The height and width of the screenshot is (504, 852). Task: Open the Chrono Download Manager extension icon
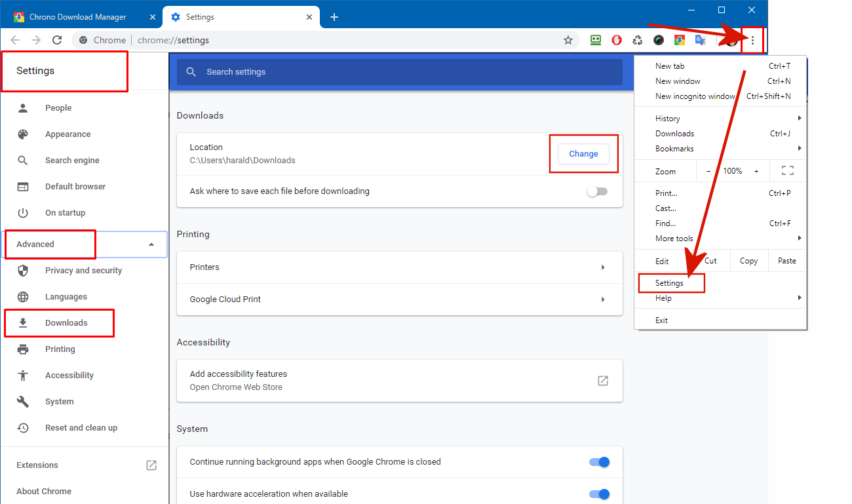pyautogui.click(x=680, y=40)
